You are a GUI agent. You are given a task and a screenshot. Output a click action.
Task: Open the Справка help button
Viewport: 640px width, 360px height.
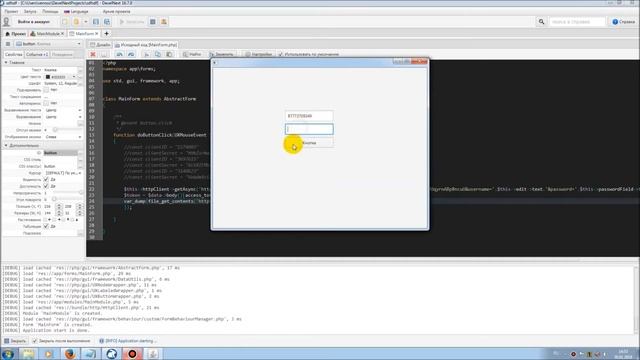(623, 22)
